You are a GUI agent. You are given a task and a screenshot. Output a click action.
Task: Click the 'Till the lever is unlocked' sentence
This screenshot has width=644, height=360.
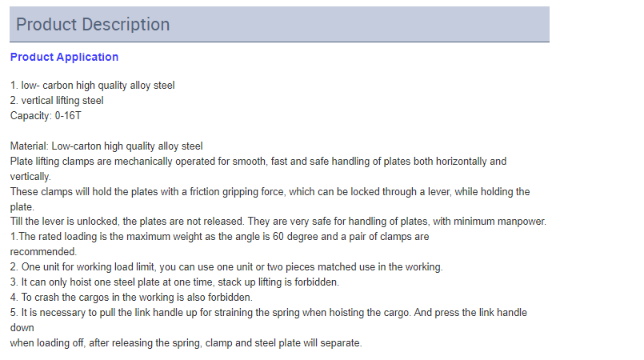[278, 222]
